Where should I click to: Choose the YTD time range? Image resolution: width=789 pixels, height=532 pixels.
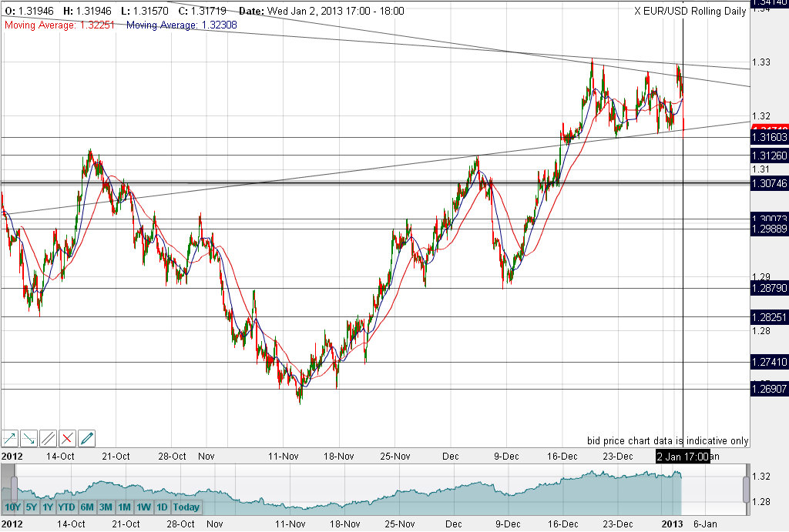click(x=66, y=507)
